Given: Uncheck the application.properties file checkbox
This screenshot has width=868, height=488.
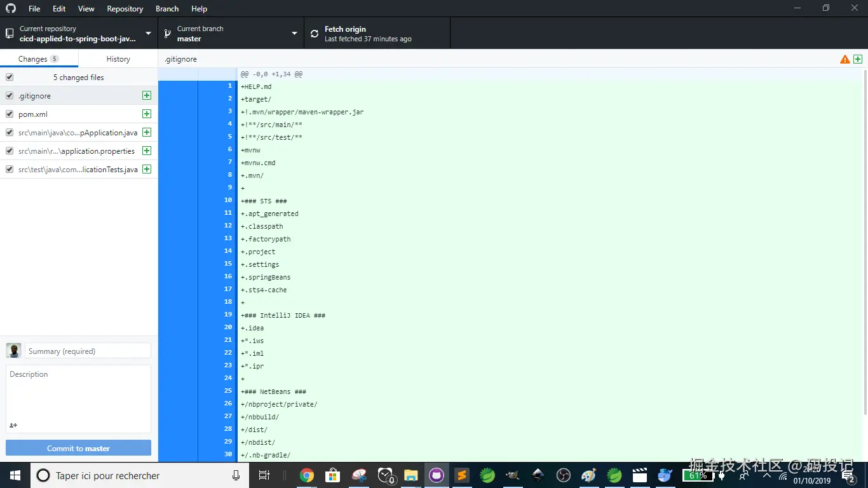Looking at the screenshot, I should [10, 151].
